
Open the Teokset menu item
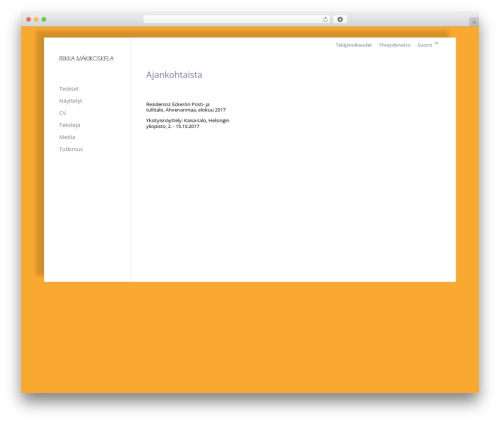(x=69, y=89)
